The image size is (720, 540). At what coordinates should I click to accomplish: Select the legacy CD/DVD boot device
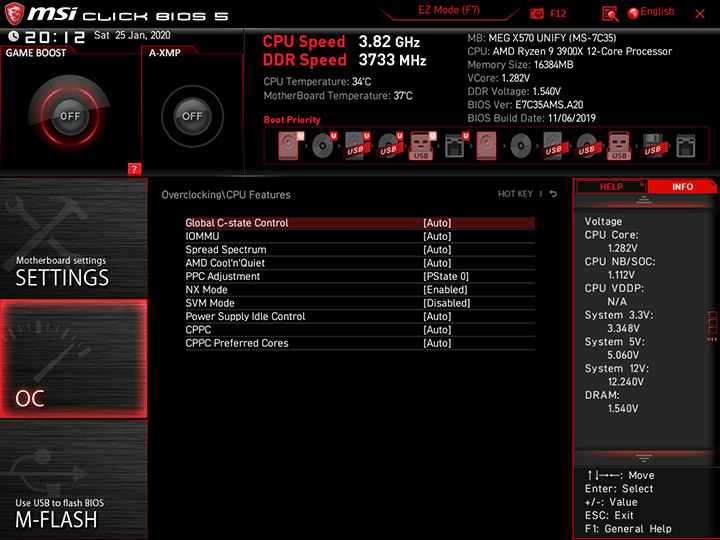click(521, 146)
